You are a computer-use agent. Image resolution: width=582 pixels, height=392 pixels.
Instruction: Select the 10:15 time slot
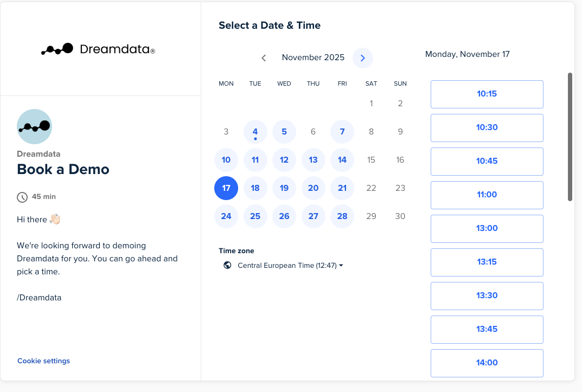[x=487, y=94]
